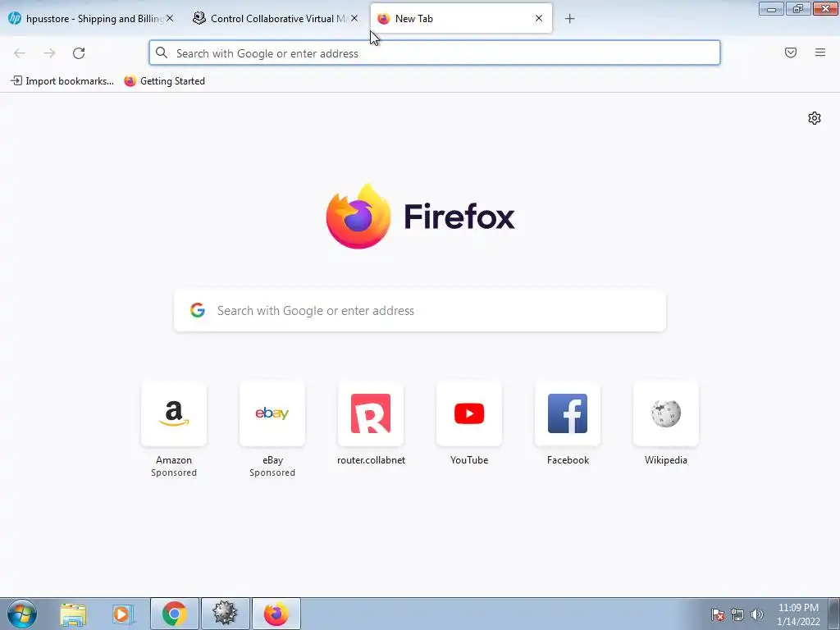The width and height of the screenshot is (840, 630).
Task: Open the Amazon shortcut tile
Action: (x=174, y=413)
